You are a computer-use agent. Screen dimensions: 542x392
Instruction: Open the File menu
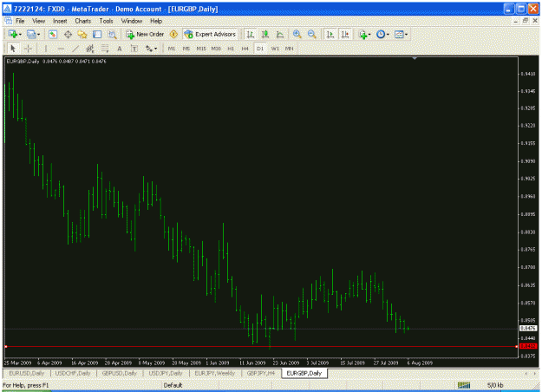(x=20, y=21)
